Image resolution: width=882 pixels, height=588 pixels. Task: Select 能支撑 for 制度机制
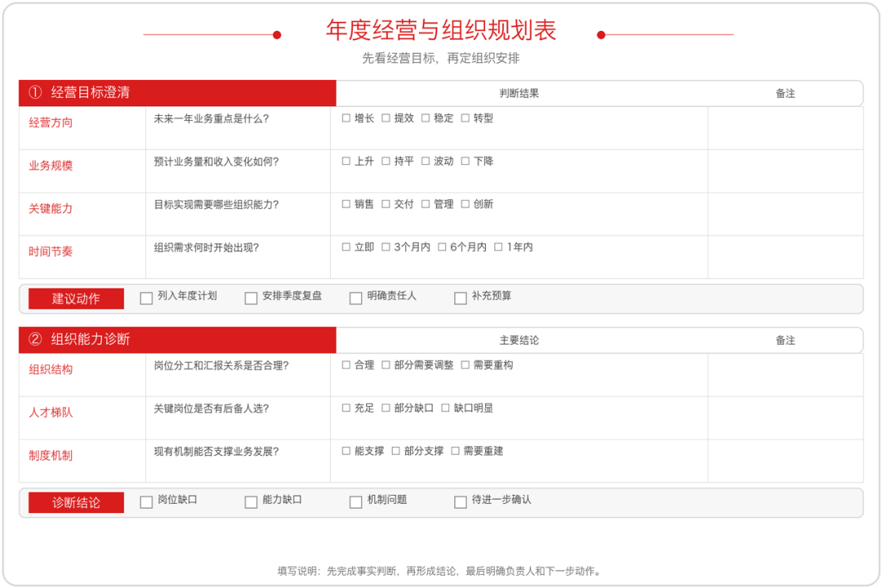point(346,451)
